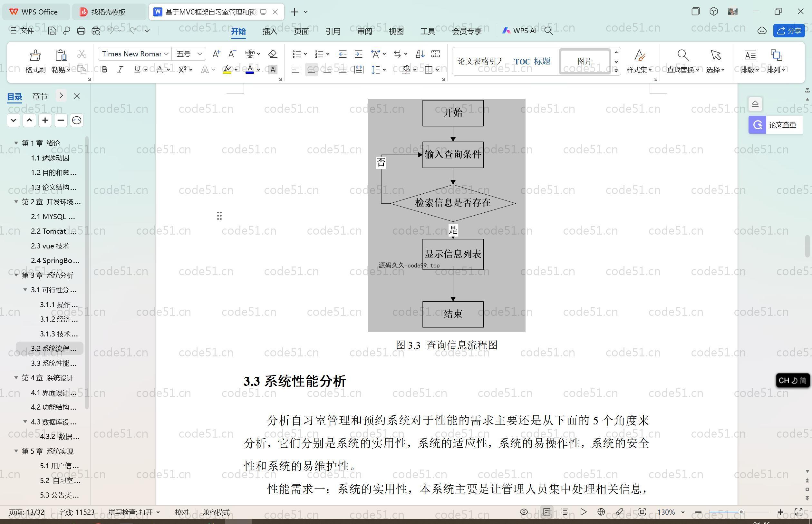Toggle page layout view in status bar
Viewport: 812px width, 524px height.
pyautogui.click(x=547, y=512)
